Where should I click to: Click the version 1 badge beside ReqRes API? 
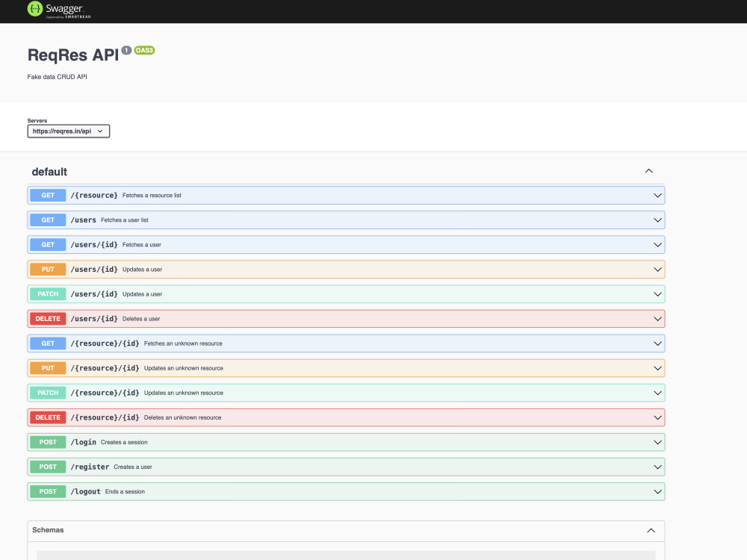[126, 50]
